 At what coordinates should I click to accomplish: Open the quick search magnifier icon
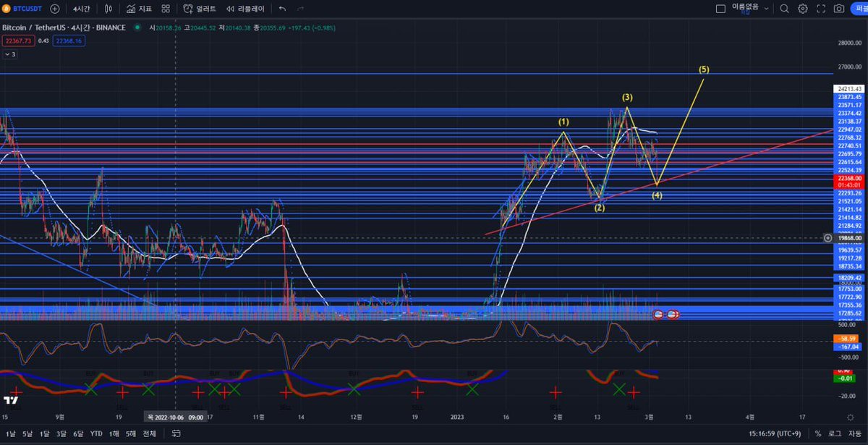coord(785,9)
